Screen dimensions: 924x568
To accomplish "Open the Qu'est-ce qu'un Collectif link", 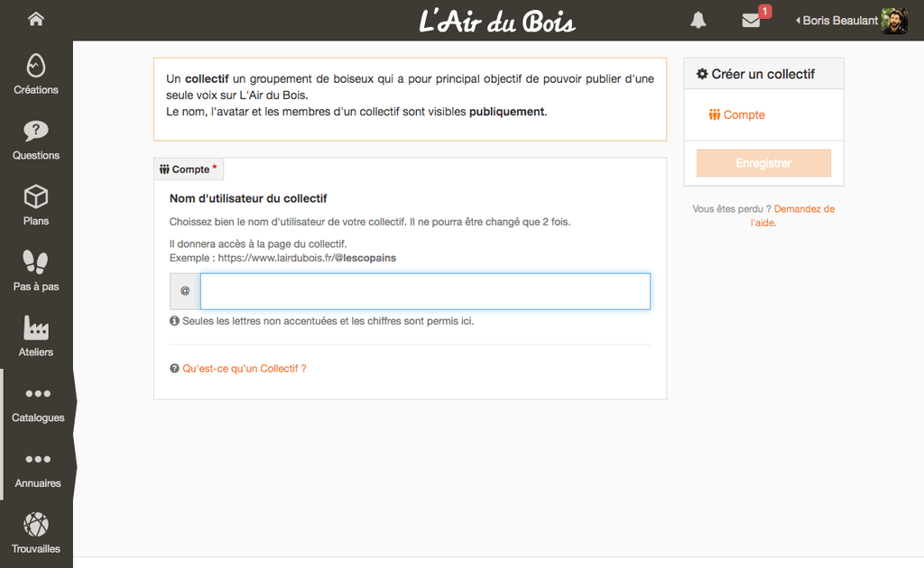I will pyautogui.click(x=244, y=369).
